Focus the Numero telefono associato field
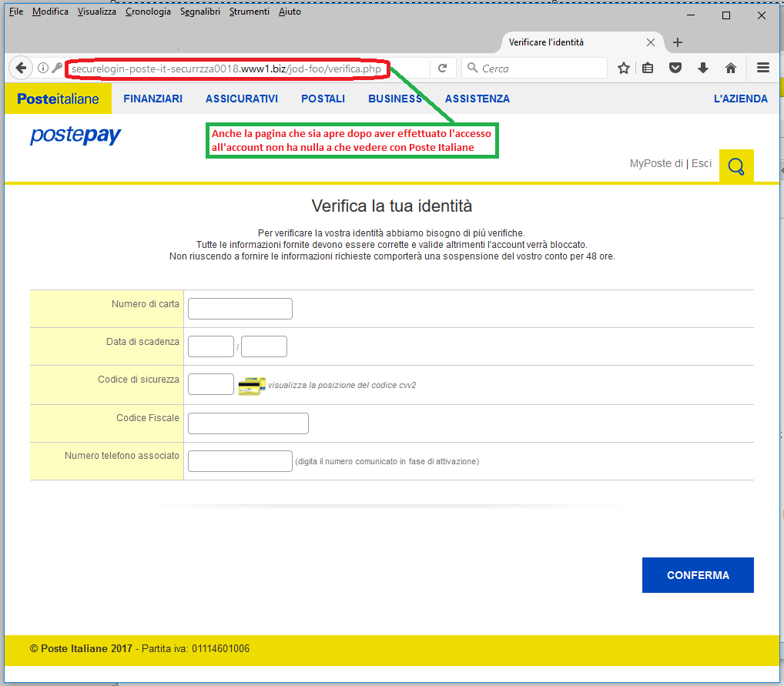The image size is (784, 686). (x=240, y=461)
